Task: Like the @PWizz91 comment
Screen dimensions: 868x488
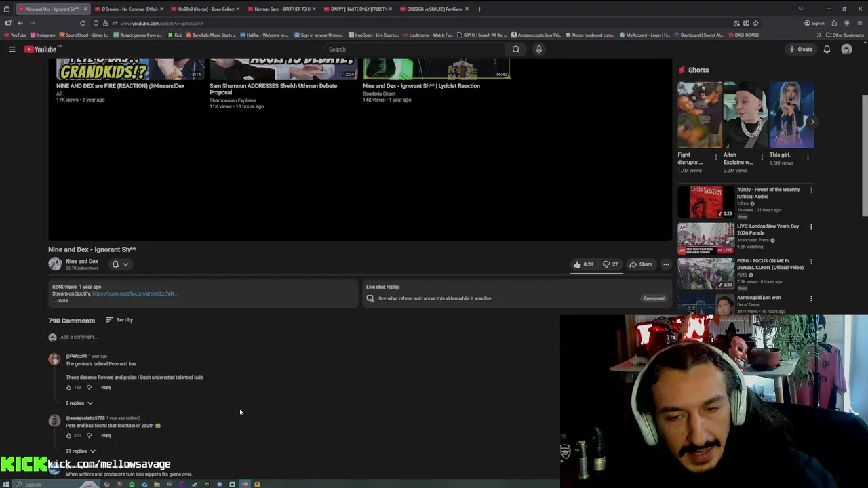Action: click(68, 388)
